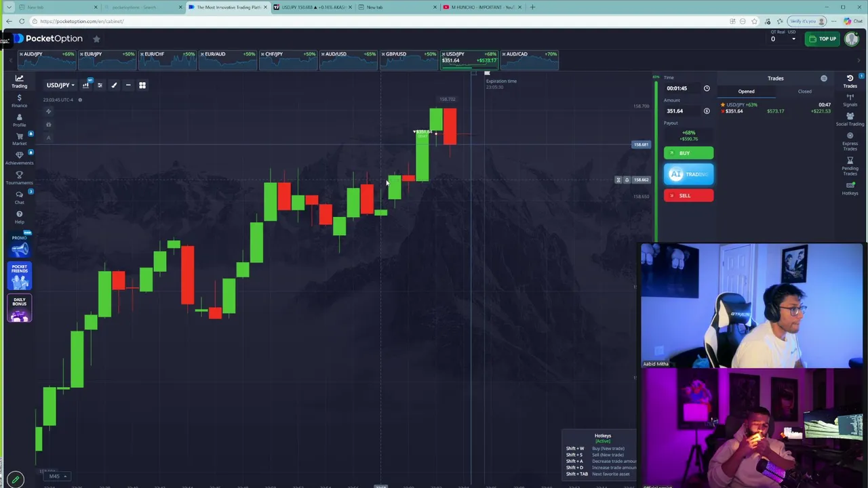Reload the page in browser

[22, 21]
